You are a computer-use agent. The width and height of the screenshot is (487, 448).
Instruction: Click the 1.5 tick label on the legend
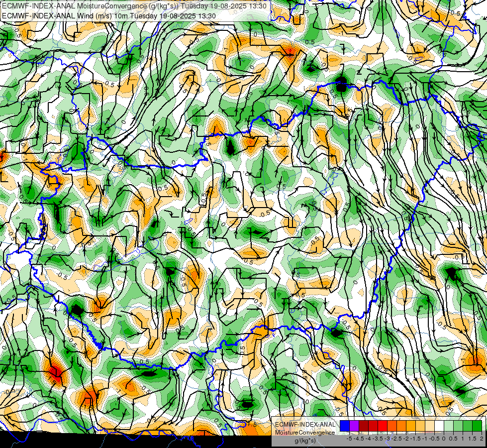[x=472, y=439]
